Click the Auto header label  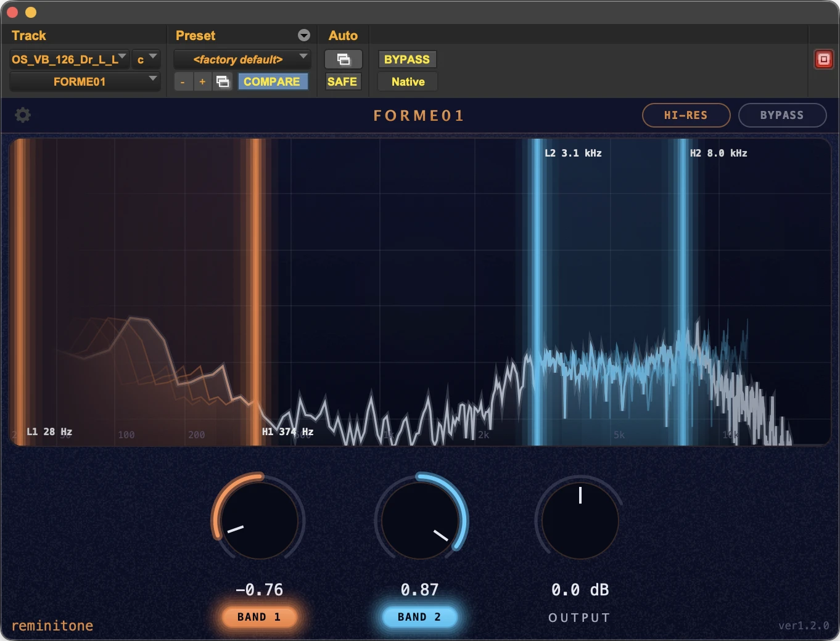(x=343, y=35)
